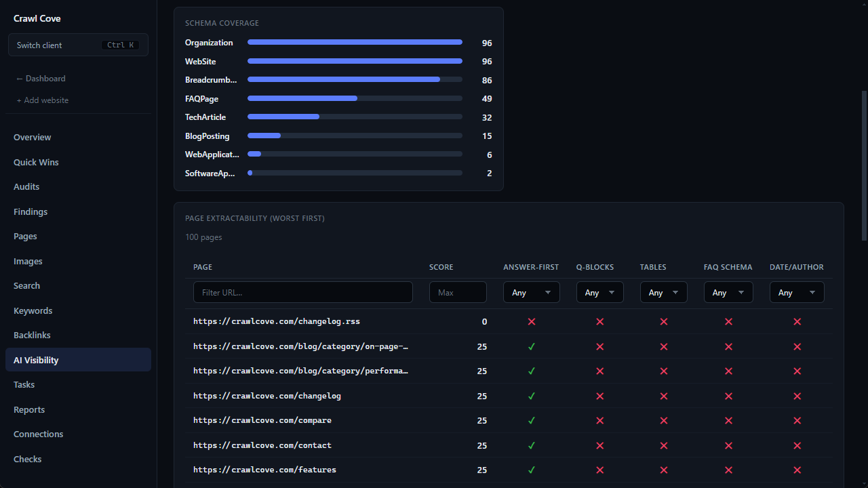The image size is (868, 488).
Task: Click Q-Blocks red X in compare row
Action: (x=600, y=420)
